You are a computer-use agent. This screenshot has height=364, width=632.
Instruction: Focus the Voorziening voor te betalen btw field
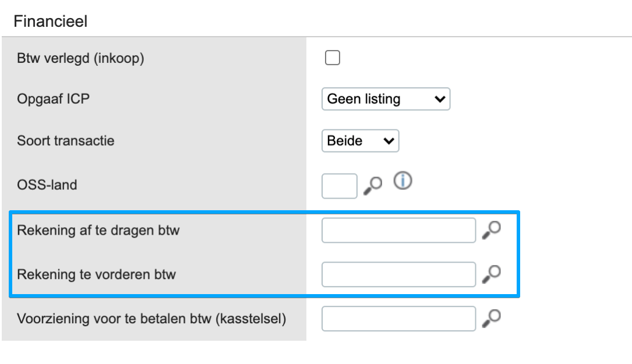point(398,319)
